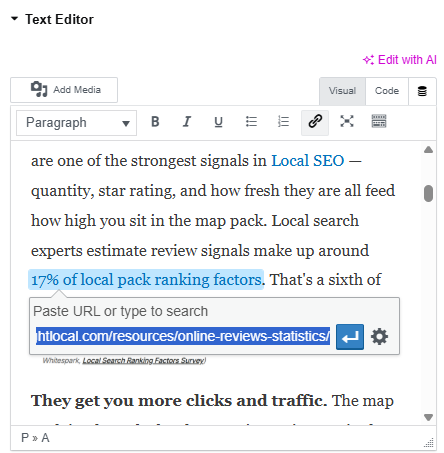
Task: Open the Paragraph format dropdown
Action: pyautogui.click(x=76, y=123)
